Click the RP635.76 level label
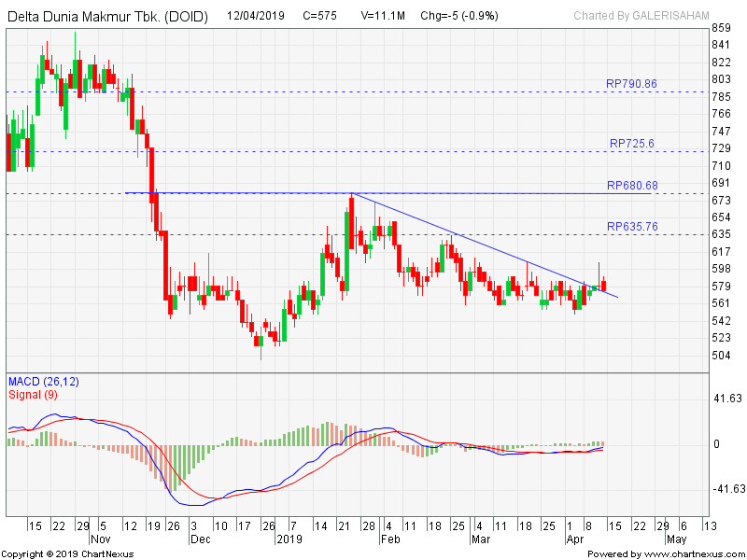The width and height of the screenshot is (747, 560). click(x=631, y=226)
